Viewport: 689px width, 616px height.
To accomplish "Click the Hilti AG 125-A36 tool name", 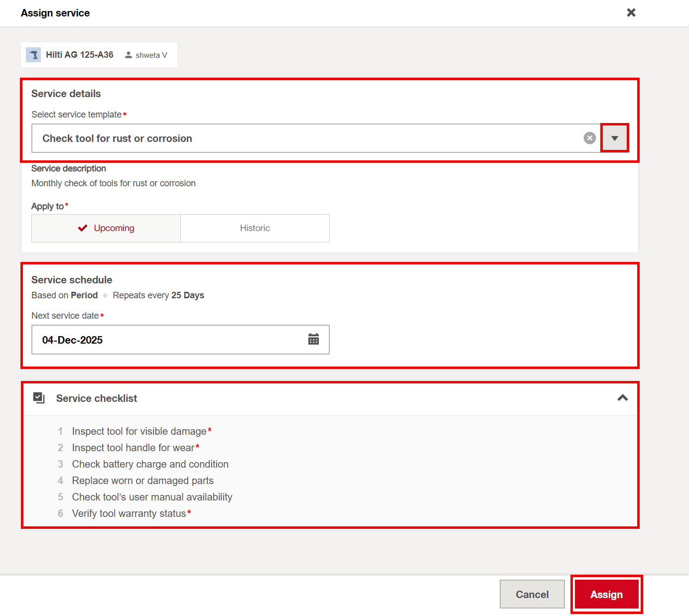I will click(x=80, y=55).
